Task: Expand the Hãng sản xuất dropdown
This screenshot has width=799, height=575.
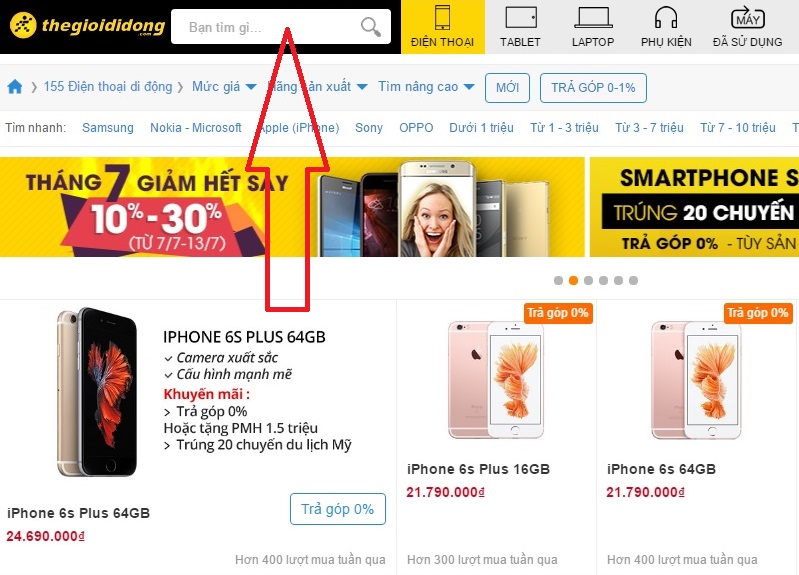Action: [317, 87]
